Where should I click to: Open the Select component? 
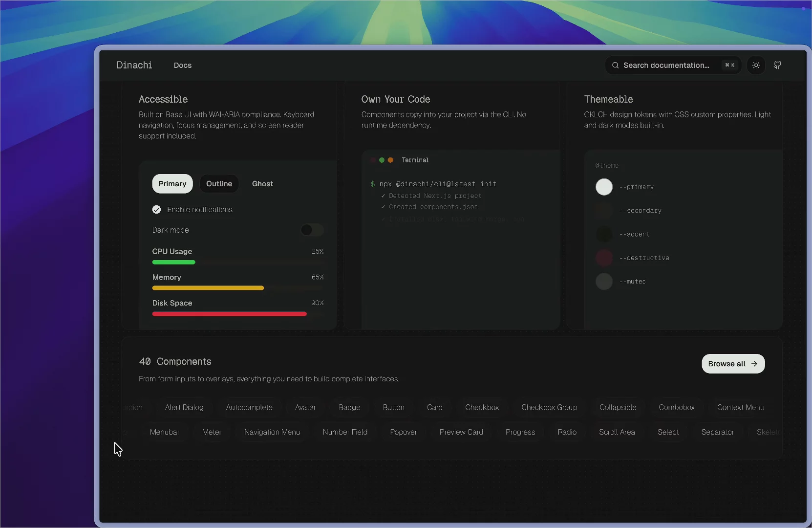(x=668, y=432)
